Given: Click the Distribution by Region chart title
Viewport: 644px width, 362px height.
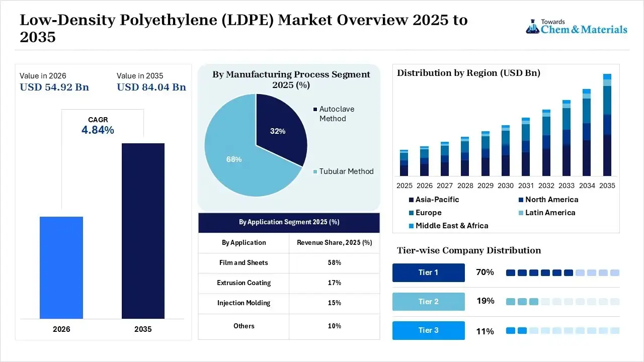Looking at the screenshot, I should (x=468, y=73).
